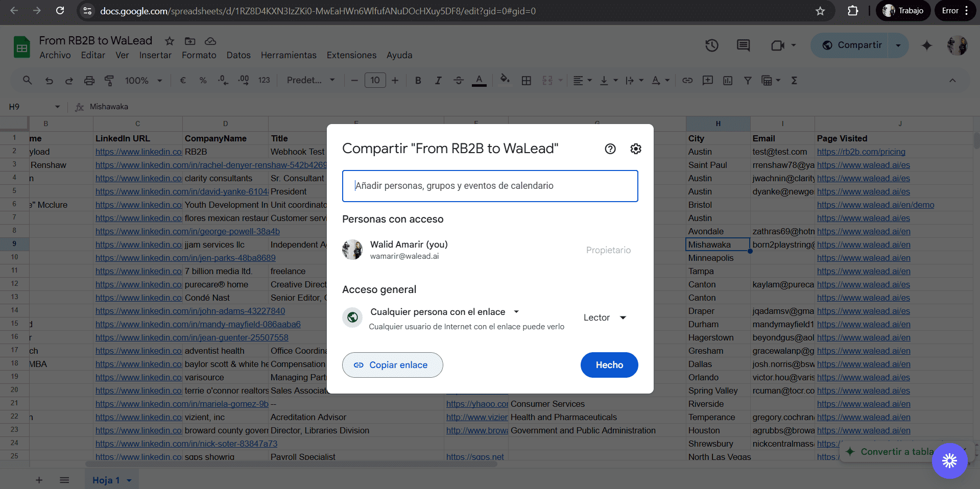The width and height of the screenshot is (980, 489).
Task: Click the search menus magnifier icon
Action: pos(28,80)
